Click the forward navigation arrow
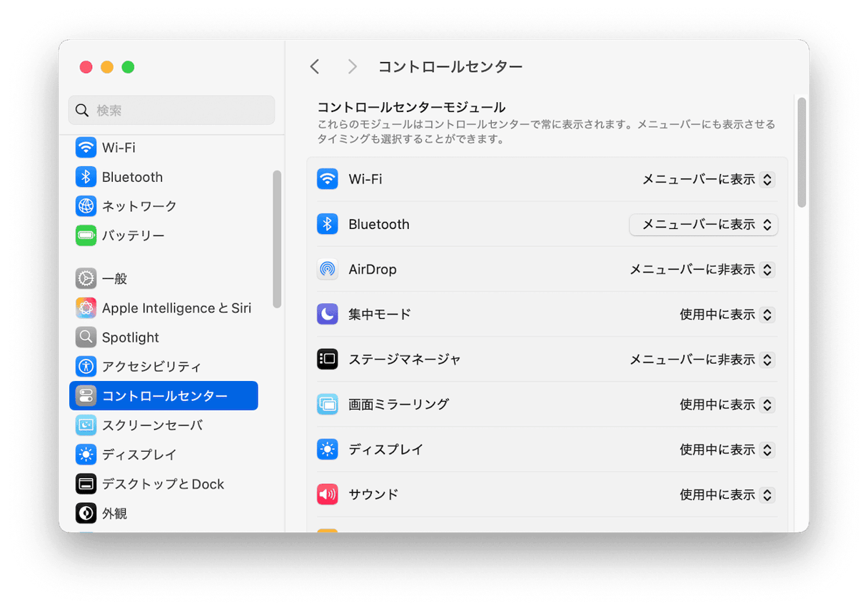868x610 pixels. [351, 66]
